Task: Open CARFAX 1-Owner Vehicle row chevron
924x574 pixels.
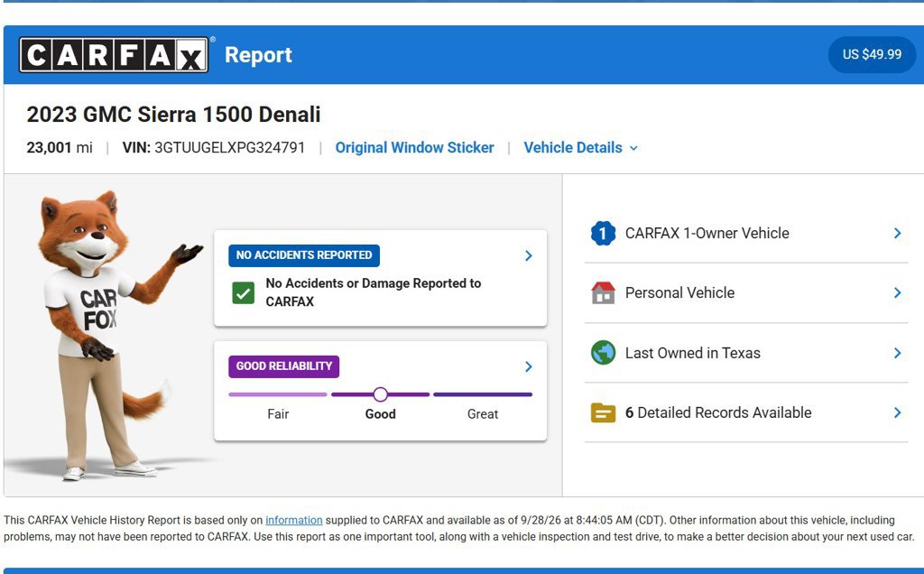Action: tap(898, 234)
